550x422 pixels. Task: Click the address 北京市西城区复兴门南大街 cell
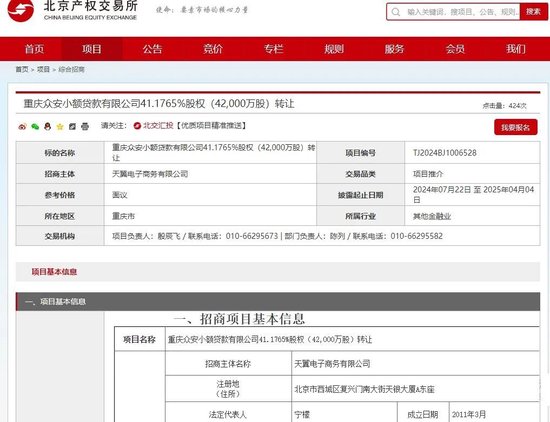[x=415, y=389]
